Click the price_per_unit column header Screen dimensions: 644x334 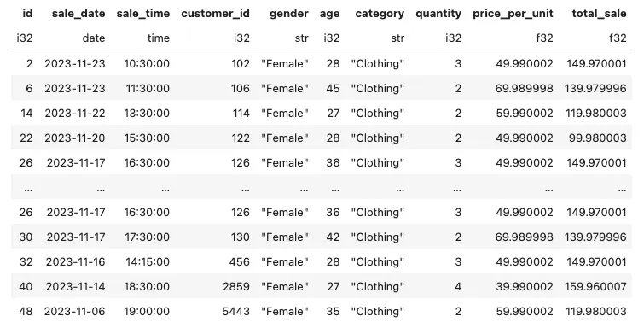pyautogui.click(x=513, y=14)
